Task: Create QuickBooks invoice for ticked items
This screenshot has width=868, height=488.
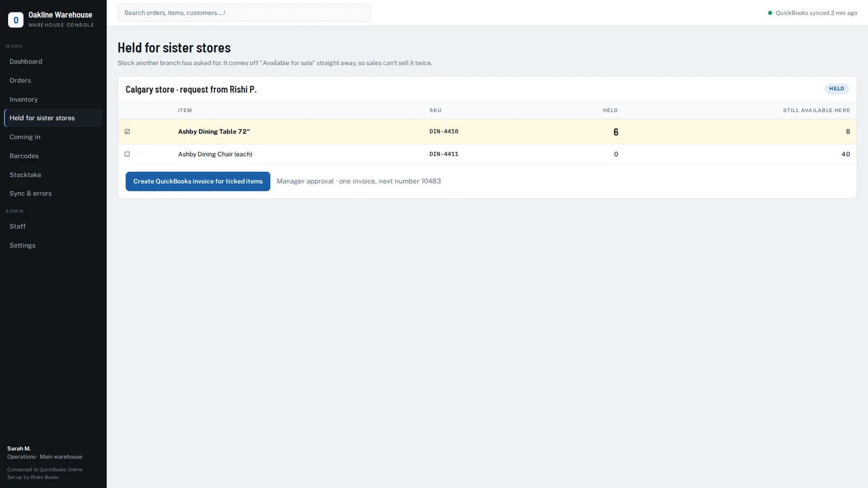Action: [x=198, y=182]
